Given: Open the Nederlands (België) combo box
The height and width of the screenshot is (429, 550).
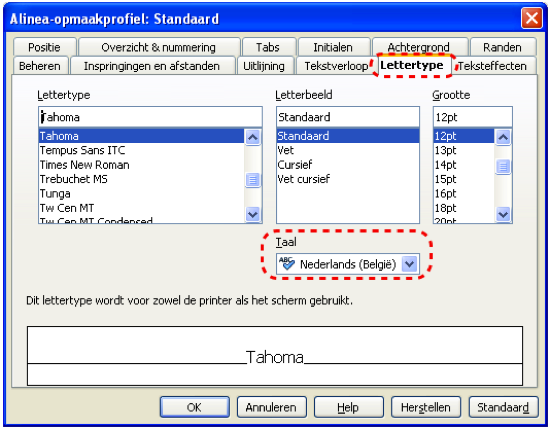Looking at the screenshot, I should click(348, 264).
